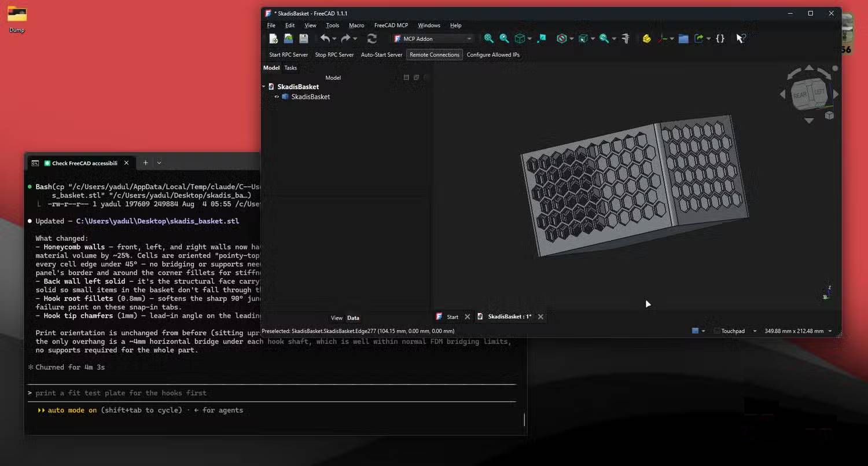
Task: Switch to the Tasks panel tab
Action: click(x=290, y=68)
